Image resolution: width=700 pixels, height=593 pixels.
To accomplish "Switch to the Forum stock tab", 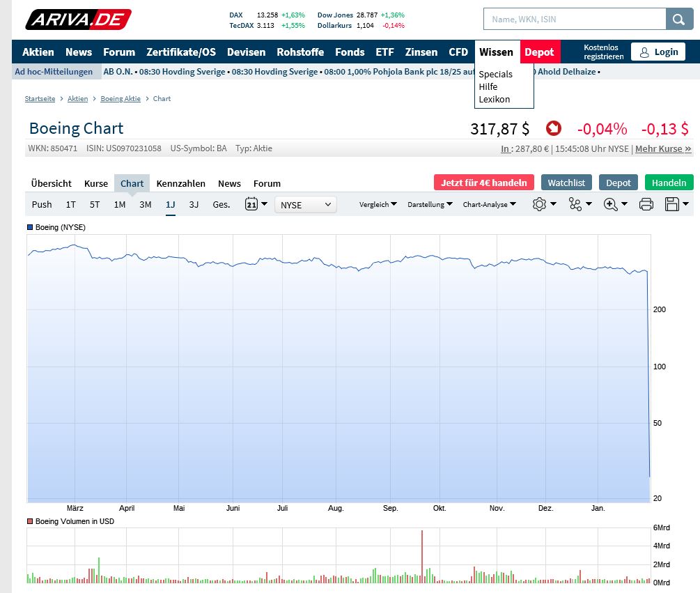I will coord(267,183).
